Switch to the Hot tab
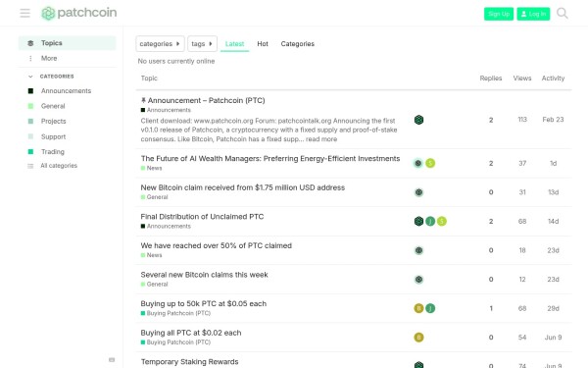 (x=263, y=44)
